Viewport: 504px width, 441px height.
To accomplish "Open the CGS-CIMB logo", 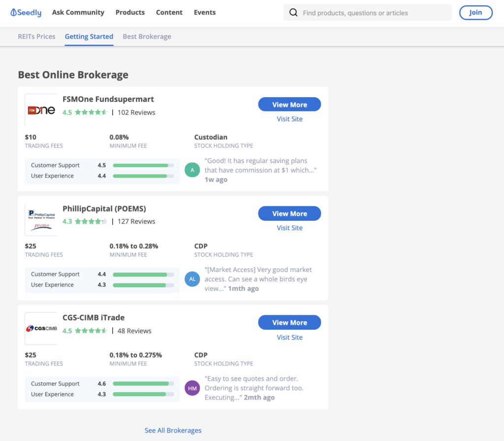I will (x=41, y=328).
